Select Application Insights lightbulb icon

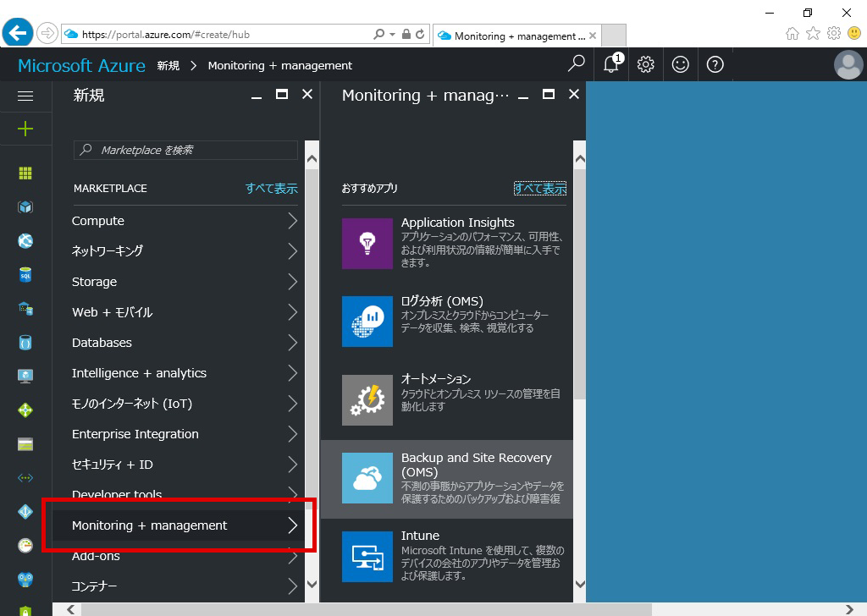coord(367,244)
